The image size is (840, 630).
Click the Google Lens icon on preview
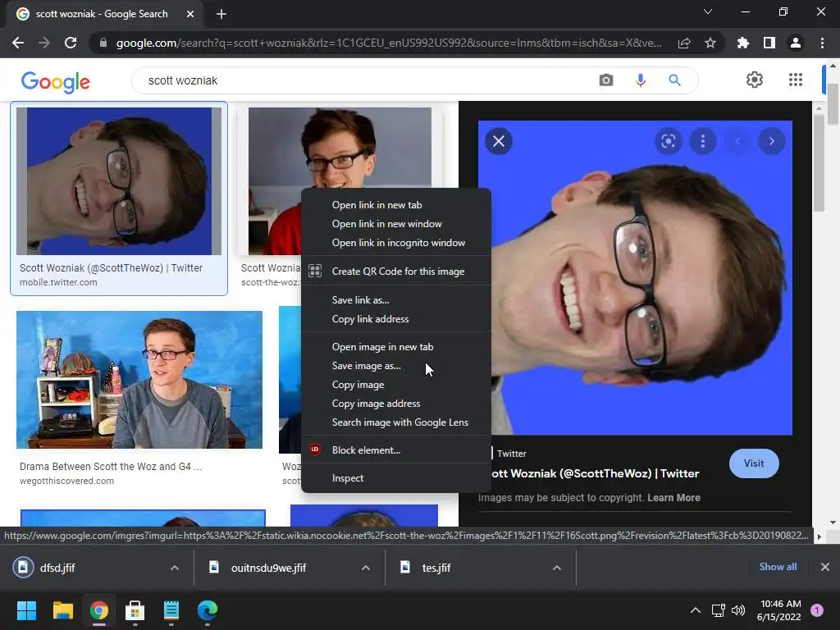(668, 141)
